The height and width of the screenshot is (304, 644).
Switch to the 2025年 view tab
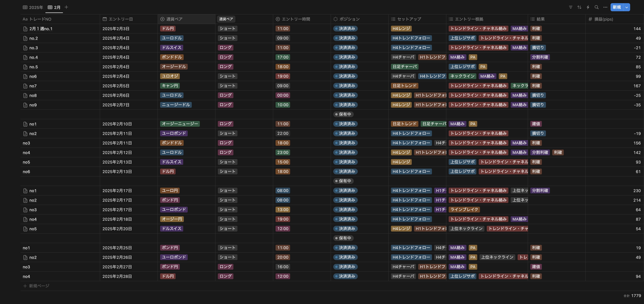(33, 7)
